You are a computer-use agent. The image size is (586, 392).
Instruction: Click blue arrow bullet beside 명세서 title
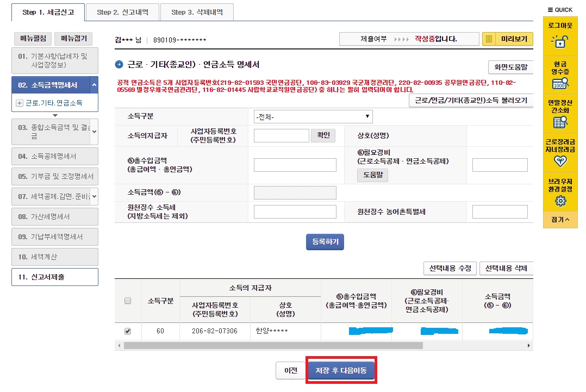[x=119, y=65]
